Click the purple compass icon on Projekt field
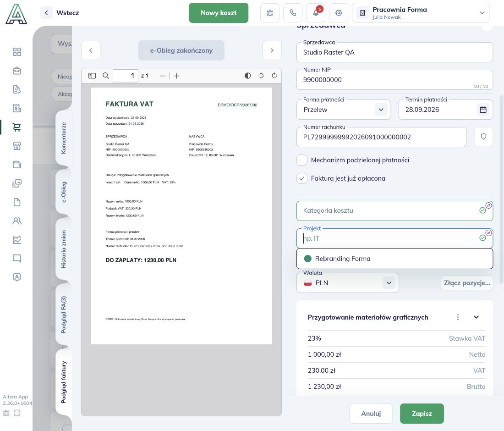The height and width of the screenshot is (431, 504). coord(488,233)
